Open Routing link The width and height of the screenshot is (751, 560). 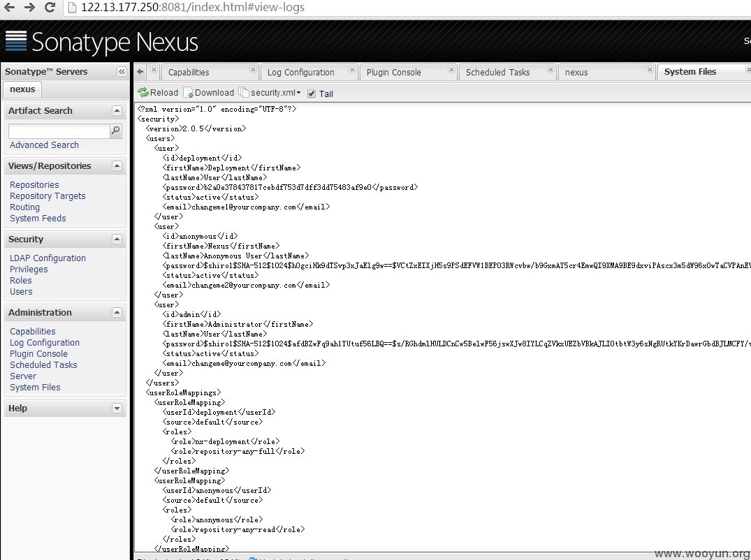pos(24,207)
